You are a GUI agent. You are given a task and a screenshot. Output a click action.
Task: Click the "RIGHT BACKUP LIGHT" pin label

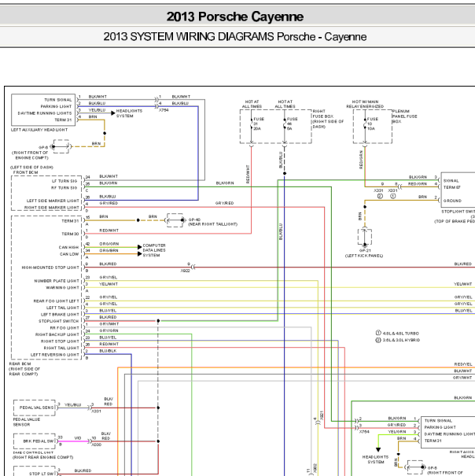(x=57, y=334)
